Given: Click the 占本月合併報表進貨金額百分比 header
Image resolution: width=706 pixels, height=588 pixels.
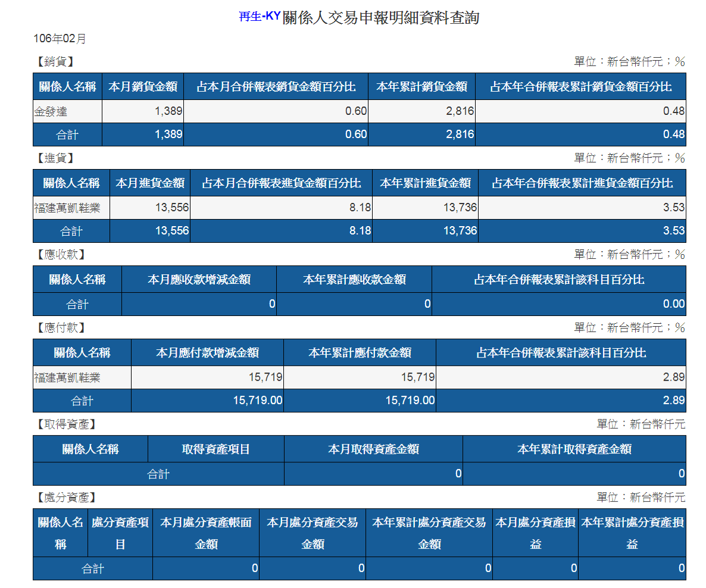Looking at the screenshot, I should tap(282, 183).
